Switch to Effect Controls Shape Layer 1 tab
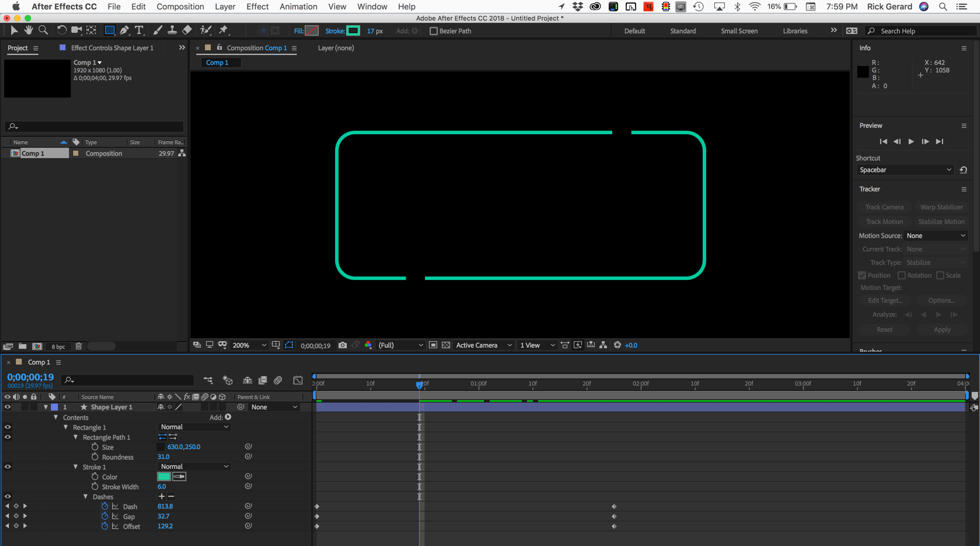The width and height of the screenshot is (980, 546). [111, 48]
